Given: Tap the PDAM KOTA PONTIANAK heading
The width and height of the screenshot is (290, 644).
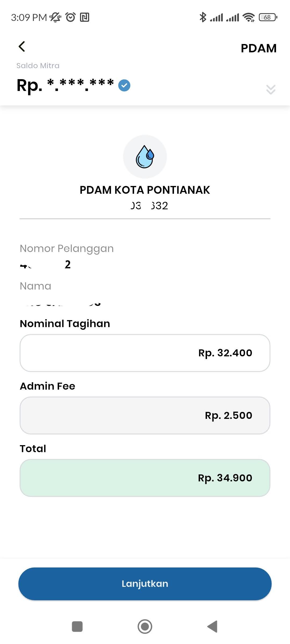Looking at the screenshot, I should pos(145,190).
